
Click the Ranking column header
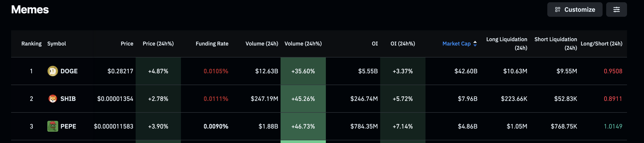pos(31,44)
